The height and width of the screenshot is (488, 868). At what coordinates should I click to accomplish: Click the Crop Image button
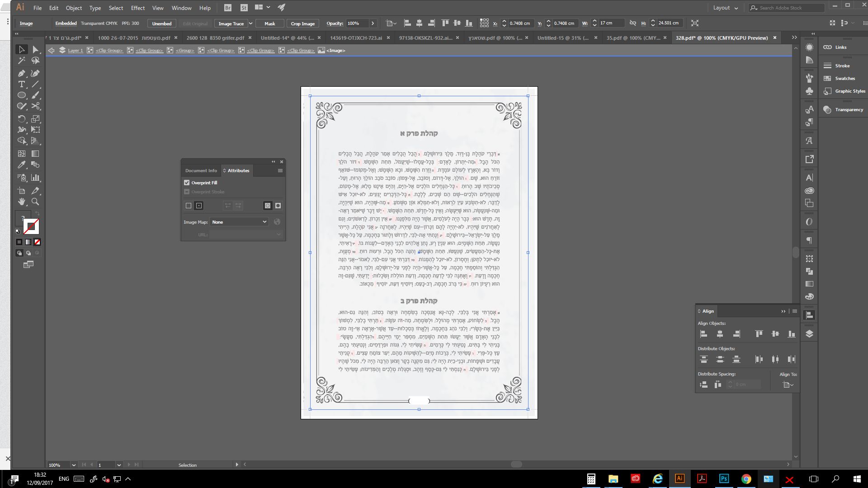click(x=302, y=23)
